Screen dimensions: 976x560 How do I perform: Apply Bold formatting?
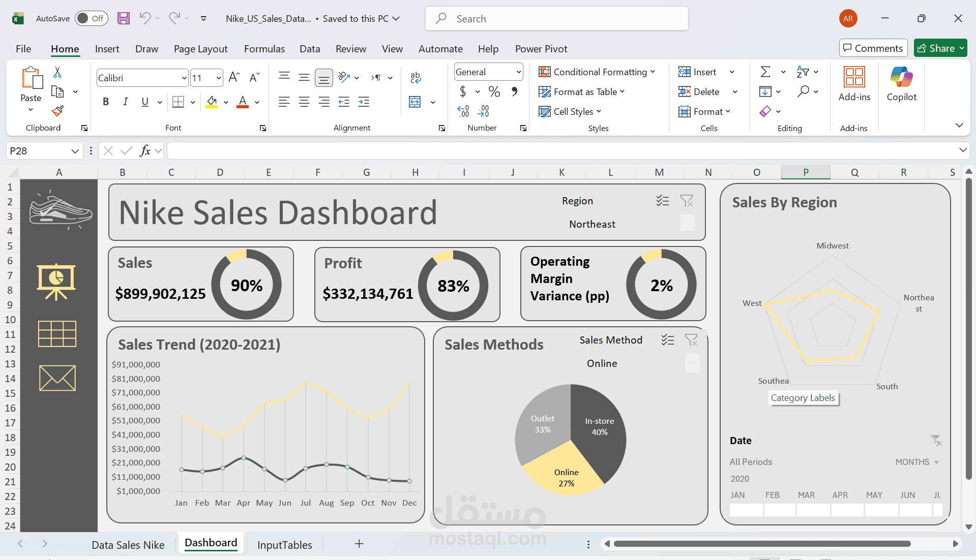(x=106, y=102)
